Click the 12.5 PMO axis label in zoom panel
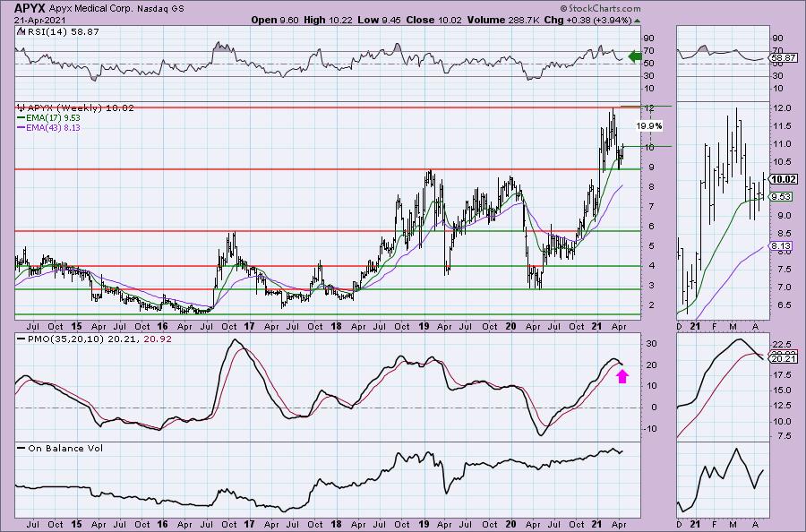The image size is (806, 532). point(781,406)
